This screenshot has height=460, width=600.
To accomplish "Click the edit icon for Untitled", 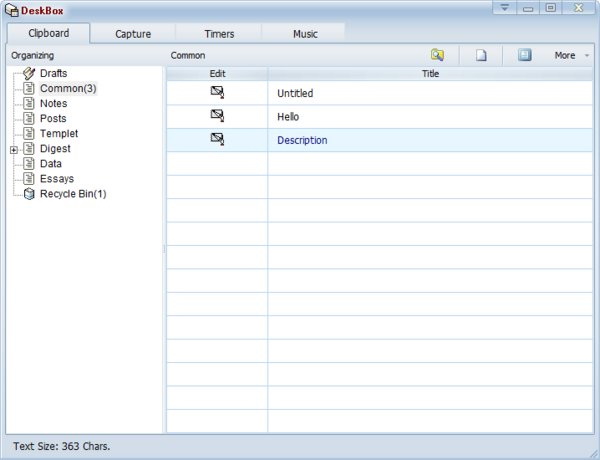I will pyautogui.click(x=217, y=92).
